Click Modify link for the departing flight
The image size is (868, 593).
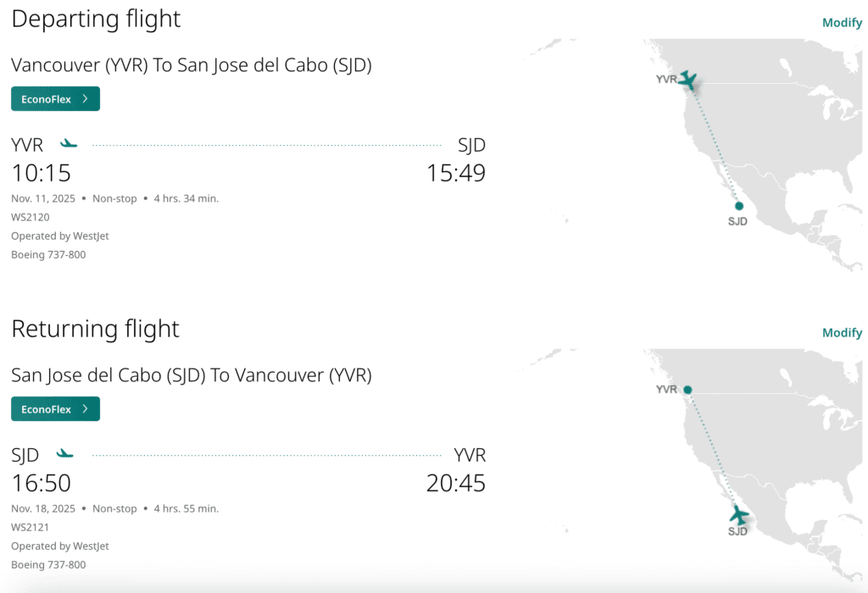pos(842,23)
